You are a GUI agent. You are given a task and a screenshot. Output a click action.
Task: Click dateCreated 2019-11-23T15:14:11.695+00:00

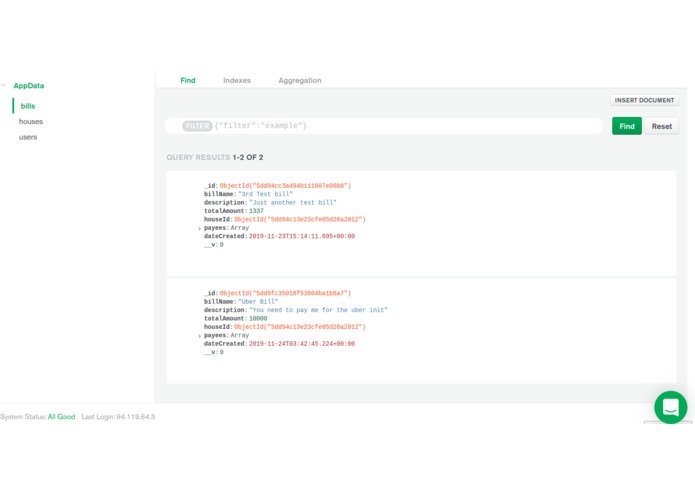(302, 236)
